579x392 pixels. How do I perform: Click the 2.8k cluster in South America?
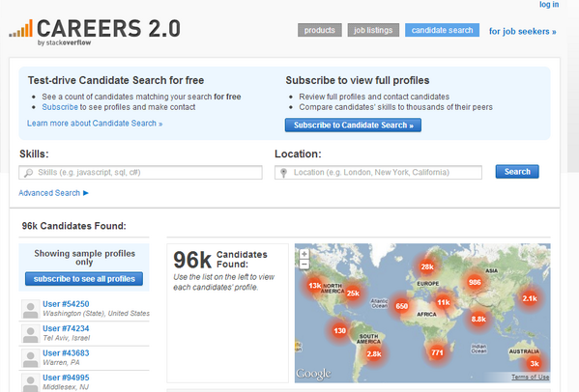374,353
